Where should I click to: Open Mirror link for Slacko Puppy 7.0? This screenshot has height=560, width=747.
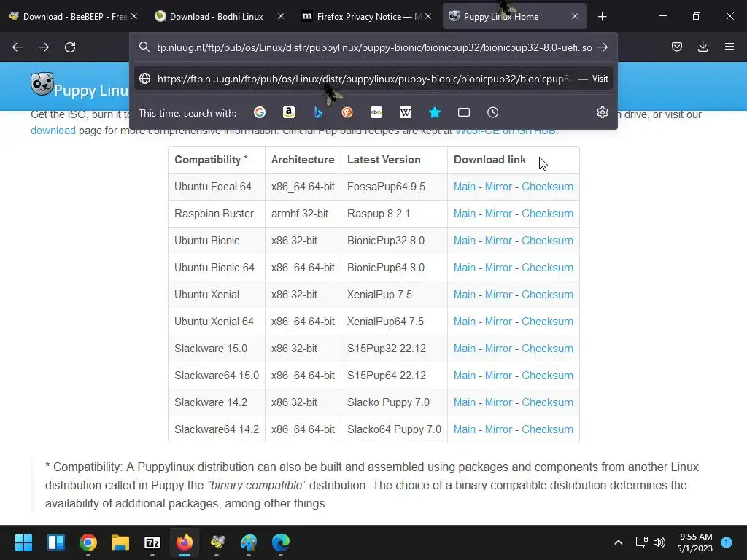pos(498,402)
